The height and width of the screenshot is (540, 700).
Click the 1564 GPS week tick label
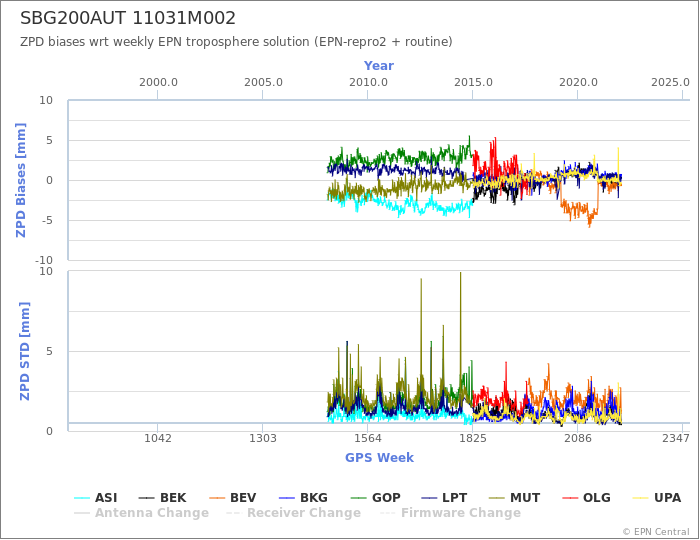click(368, 438)
